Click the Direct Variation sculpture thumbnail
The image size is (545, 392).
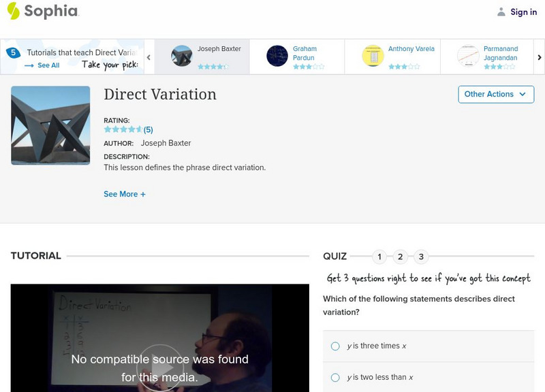pos(50,125)
